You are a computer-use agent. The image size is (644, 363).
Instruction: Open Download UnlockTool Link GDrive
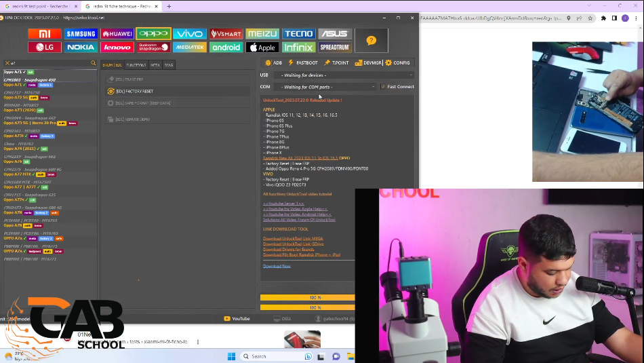point(294,244)
